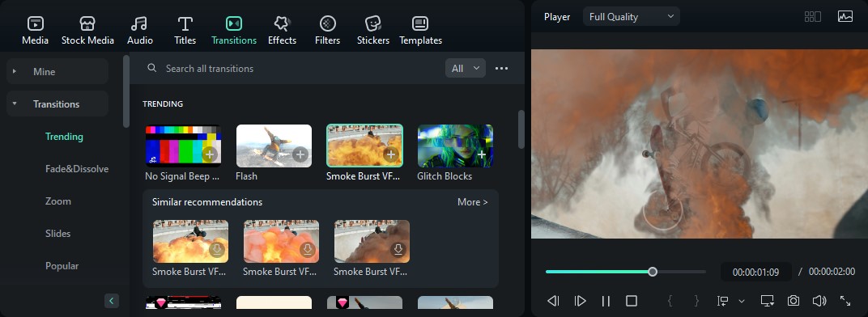Click the transitions list scrollbar

521,129
